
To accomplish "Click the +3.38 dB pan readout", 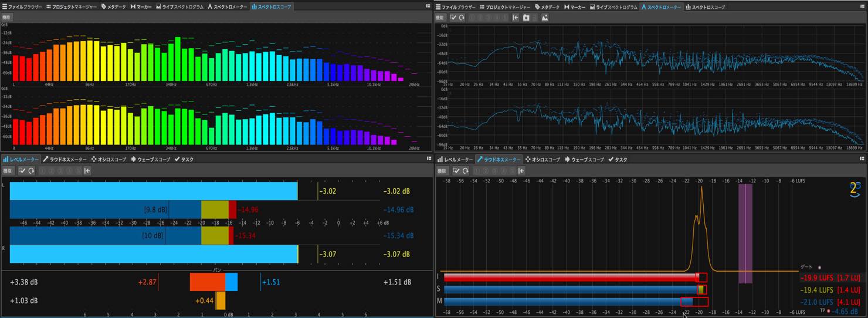I will 24,282.
